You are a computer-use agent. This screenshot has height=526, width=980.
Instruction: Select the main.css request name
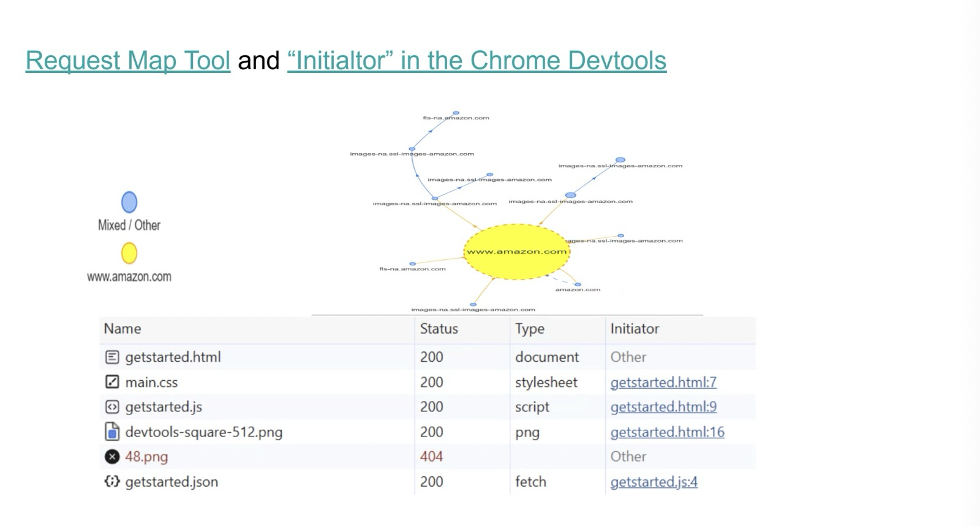[151, 383]
